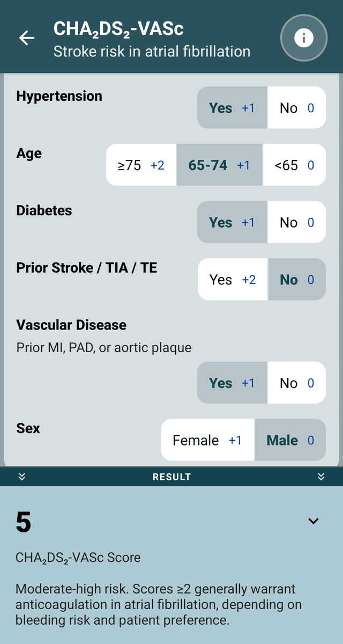Choose Female for Sex
The width and height of the screenshot is (343, 644).
click(x=207, y=440)
